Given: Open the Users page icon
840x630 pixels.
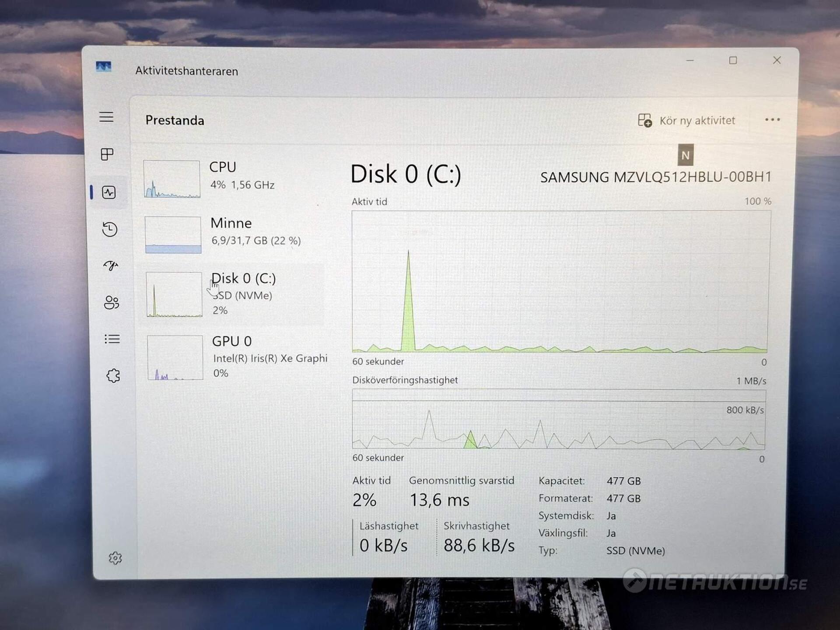Looking at the screenshot, I should pyautogui.click(x=112, y=302).
